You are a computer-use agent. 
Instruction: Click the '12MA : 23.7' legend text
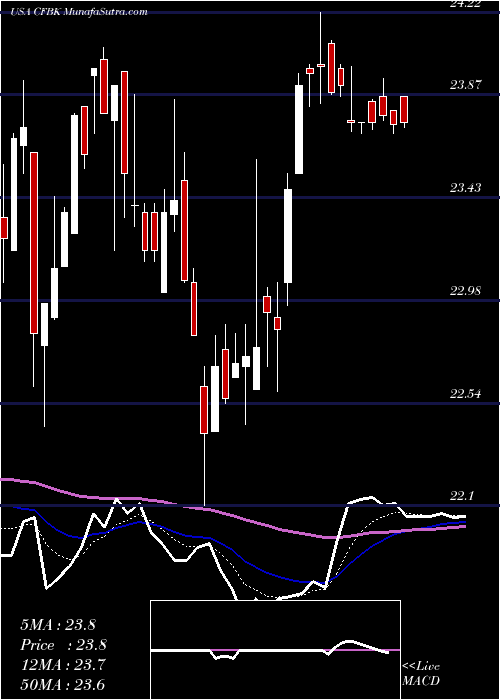(63, 665)
